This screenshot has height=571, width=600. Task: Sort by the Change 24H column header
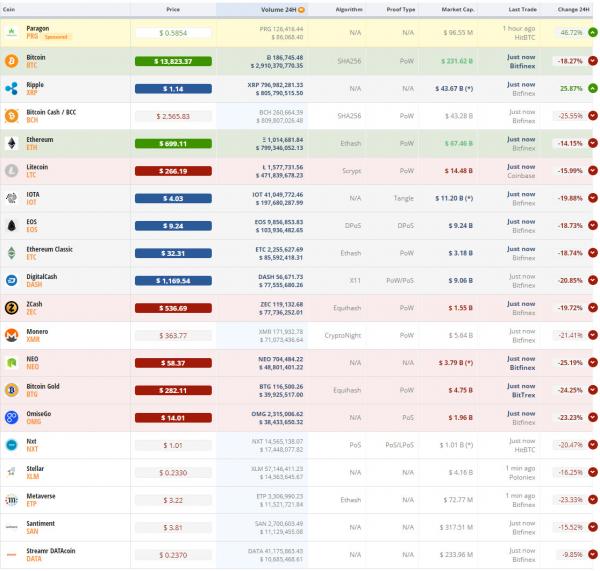[x=573, y=9]
